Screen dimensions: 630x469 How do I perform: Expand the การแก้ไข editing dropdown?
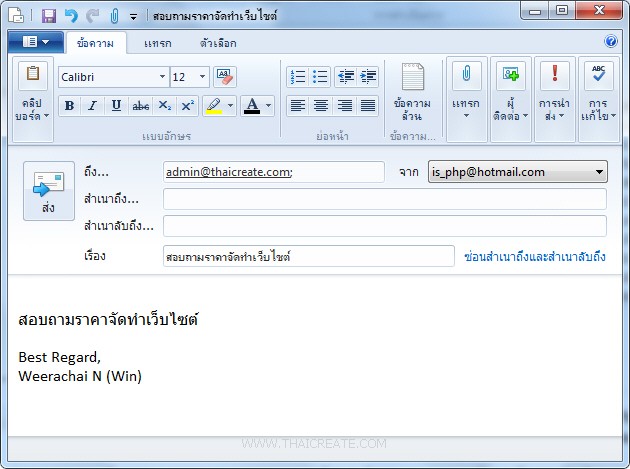coord(614,116)
